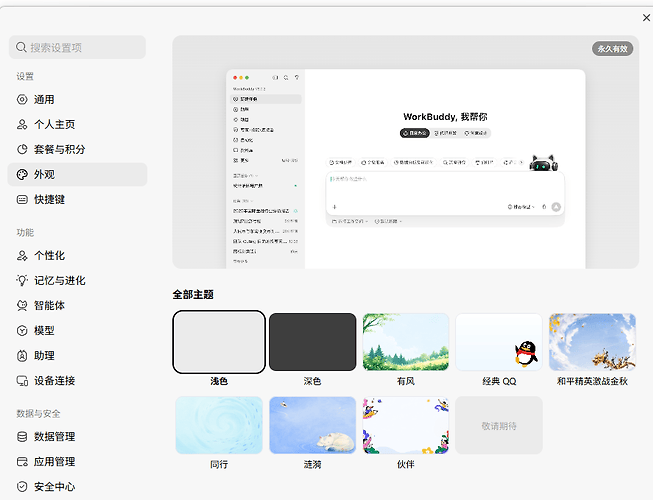Screen dimensions: 653x500
Task: Select the 深色 dark theme thumbnail
Action: (x=312, y=342)
